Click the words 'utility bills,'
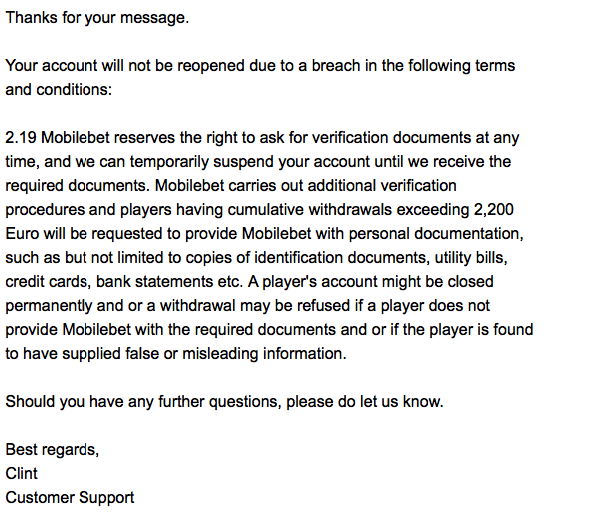Viewport: 604px width, 515px height. click(471, 258)
